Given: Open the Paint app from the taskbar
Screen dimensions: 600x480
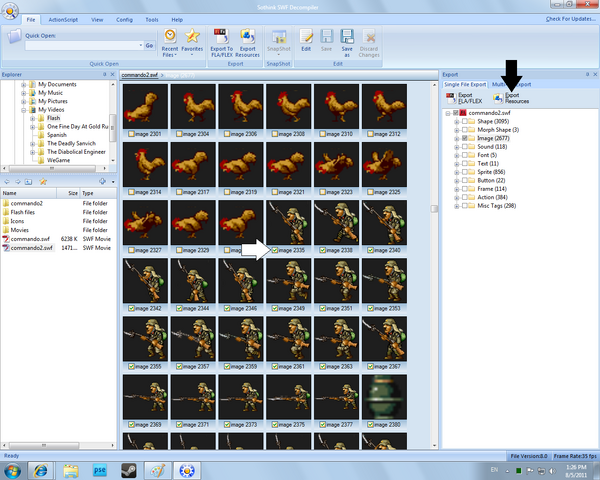Looking at the screenshot, I should (158, 470).
